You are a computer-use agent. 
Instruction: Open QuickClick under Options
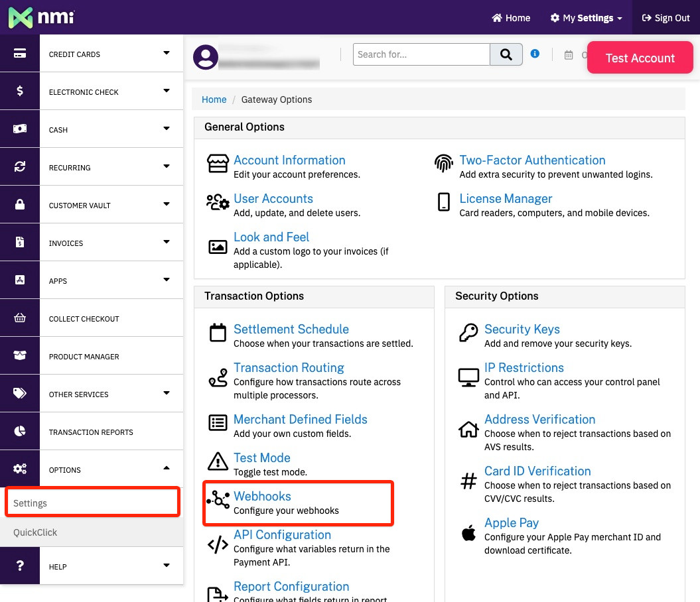click(92, 532)
